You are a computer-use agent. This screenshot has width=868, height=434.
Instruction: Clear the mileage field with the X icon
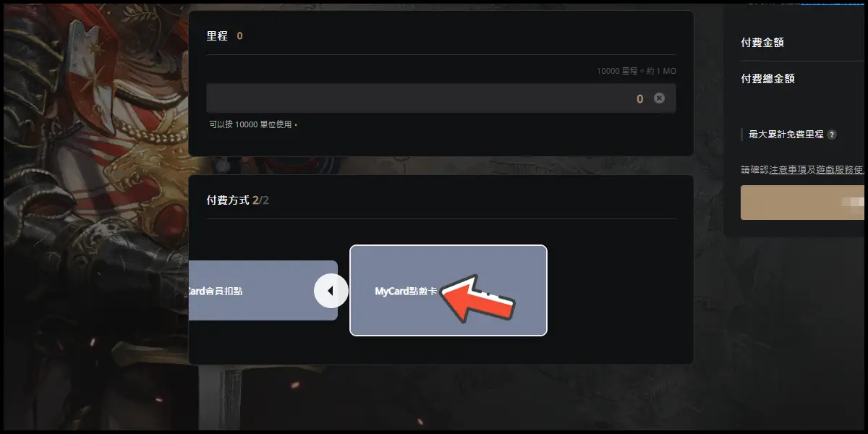point(659,98)
